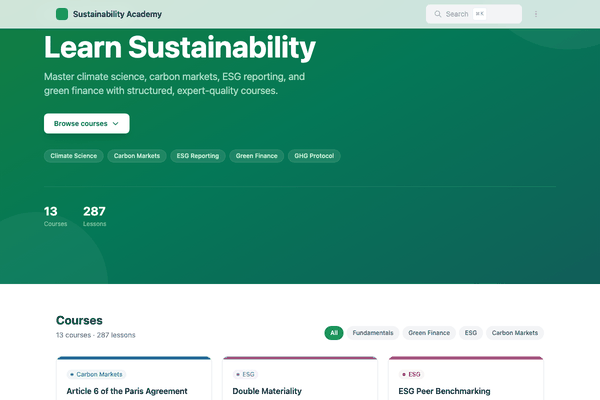Select the Carbon Markets hero tag

(x=137, y=156)
